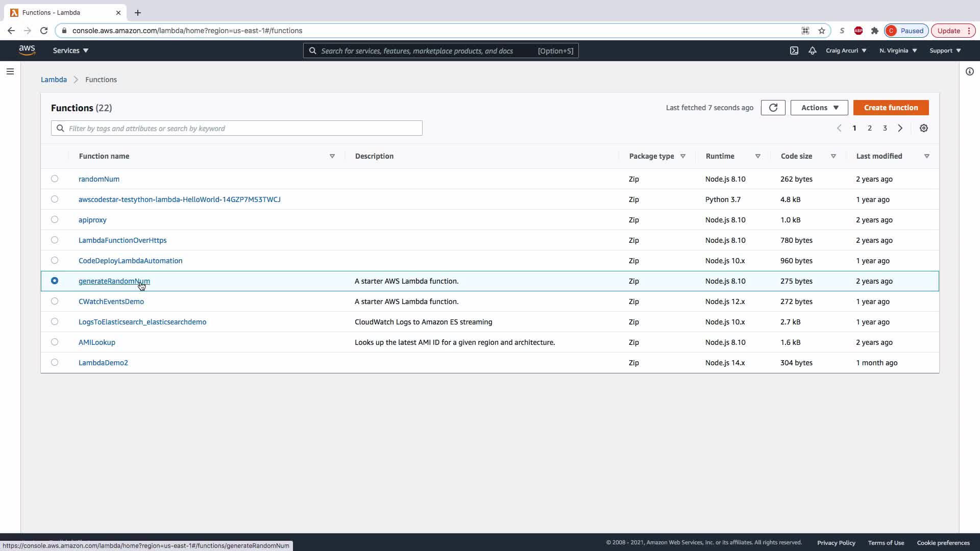980x551 pixels.
Task: Open the notifications bell
Action: pos(812,51)
